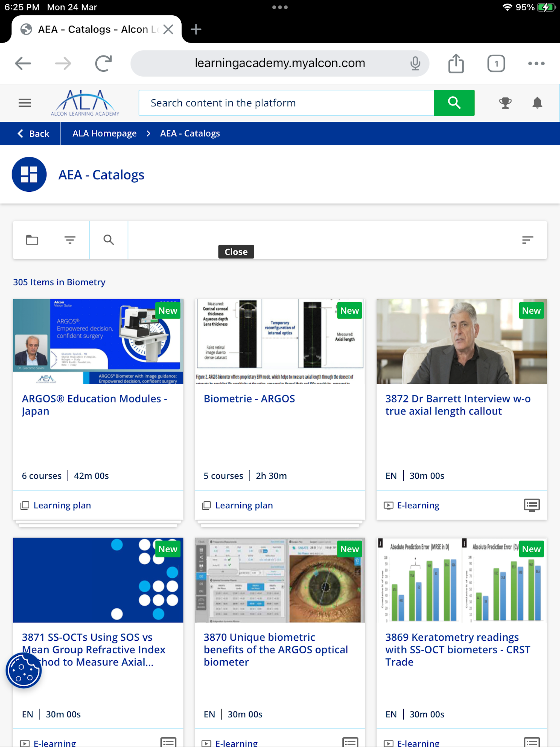Go back with the browser back arrow
The width and height of the screenshot is (560, 747).
(x=23, y=63)
